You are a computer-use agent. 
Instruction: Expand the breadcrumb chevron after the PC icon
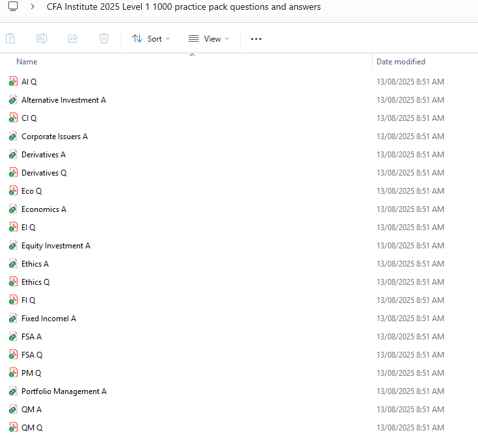33,7
